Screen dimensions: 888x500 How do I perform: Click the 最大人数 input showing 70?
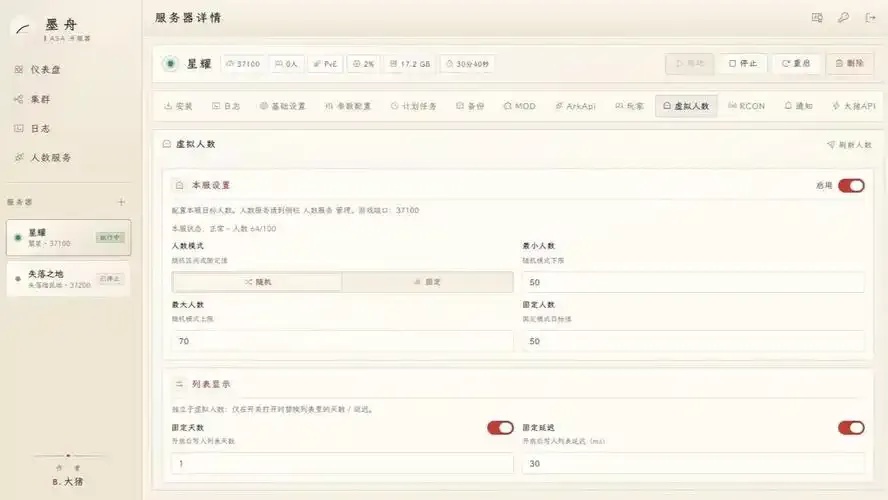(343, 341)
